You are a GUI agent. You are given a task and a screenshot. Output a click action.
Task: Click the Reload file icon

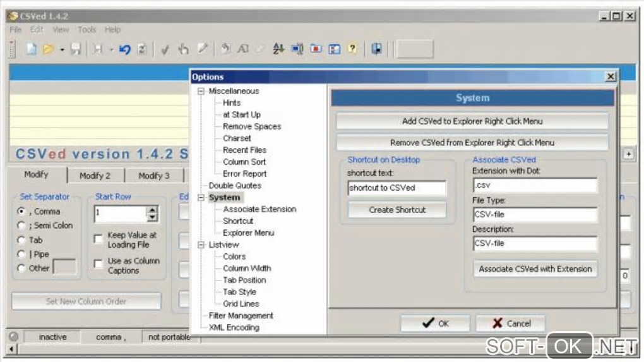click(x=141, y=49)
